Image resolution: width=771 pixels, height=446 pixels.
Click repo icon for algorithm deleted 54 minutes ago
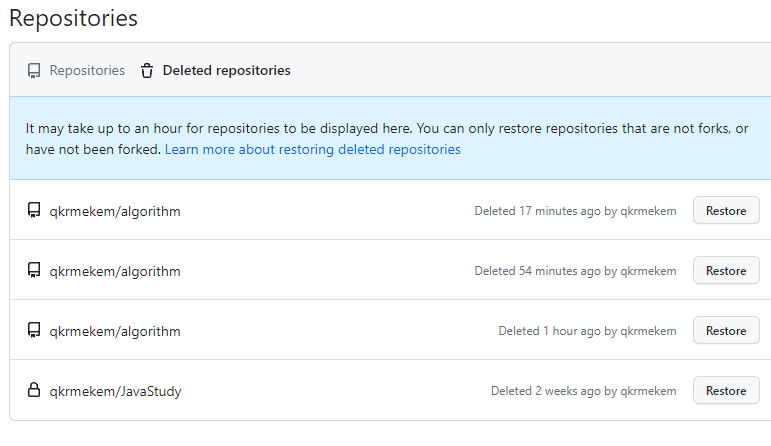34,271
